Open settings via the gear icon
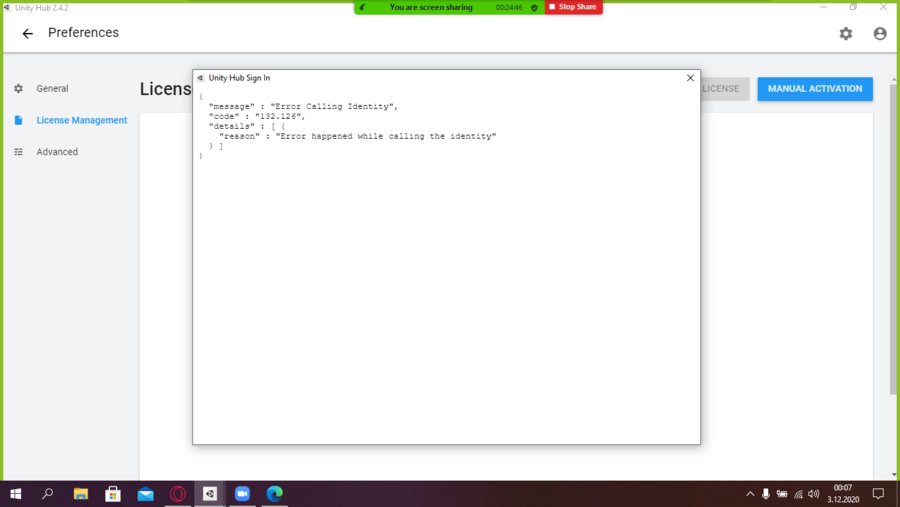Screen dimensions: 900x507 845,34
